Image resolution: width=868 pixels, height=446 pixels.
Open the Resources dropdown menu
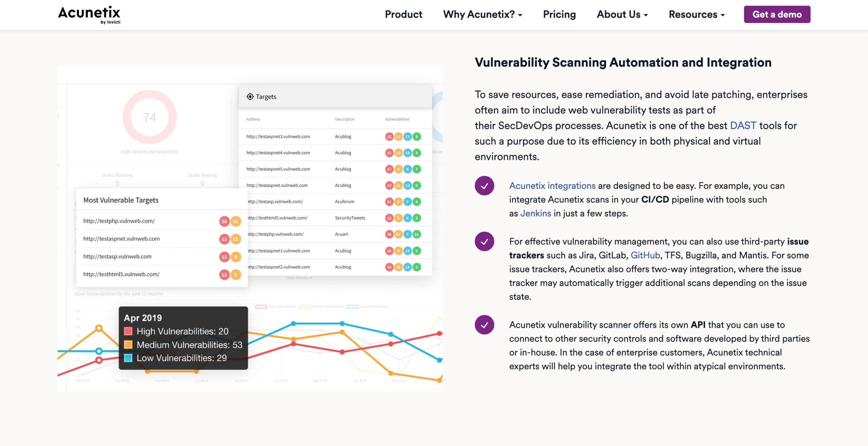pos(696,15)
